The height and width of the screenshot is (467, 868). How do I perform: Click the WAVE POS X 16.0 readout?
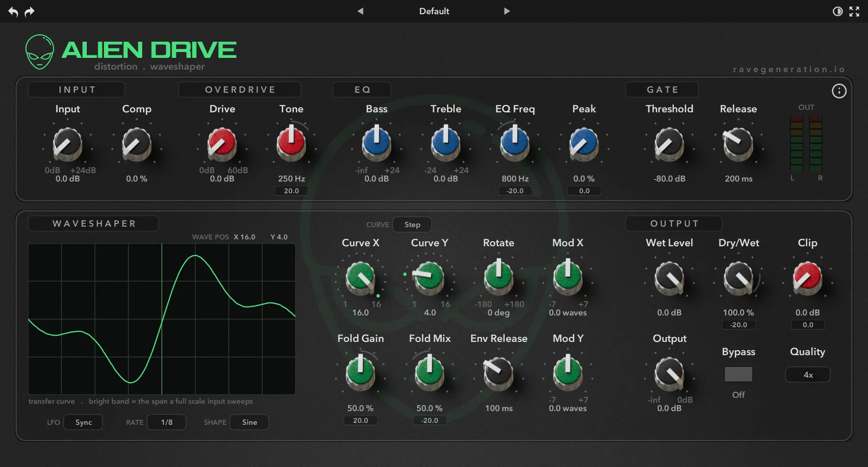coord(245,237)
